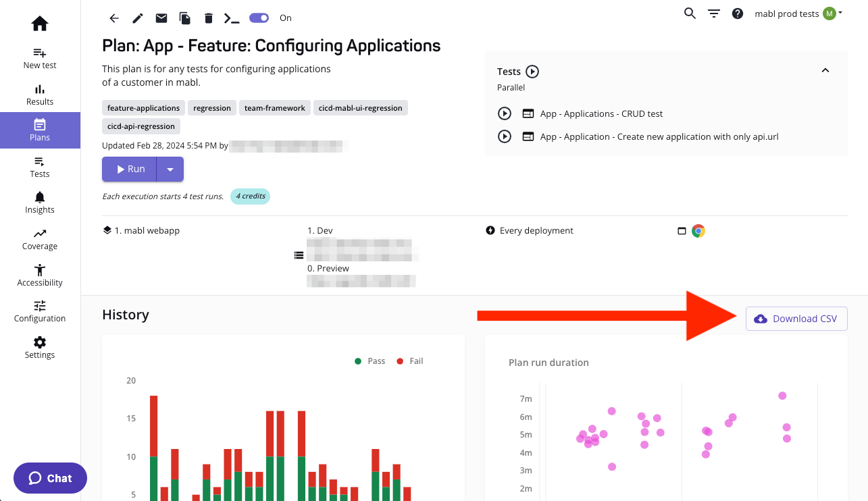Viewport: 868px width, 501px height.
Task: Open Settings gear in sidebar
Action: pos(40,342)
